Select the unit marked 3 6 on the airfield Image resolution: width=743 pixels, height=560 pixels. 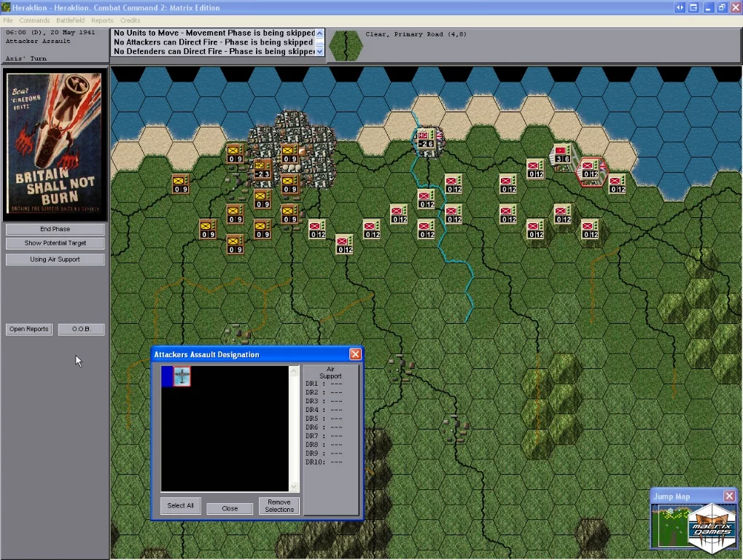pos(562,155)
